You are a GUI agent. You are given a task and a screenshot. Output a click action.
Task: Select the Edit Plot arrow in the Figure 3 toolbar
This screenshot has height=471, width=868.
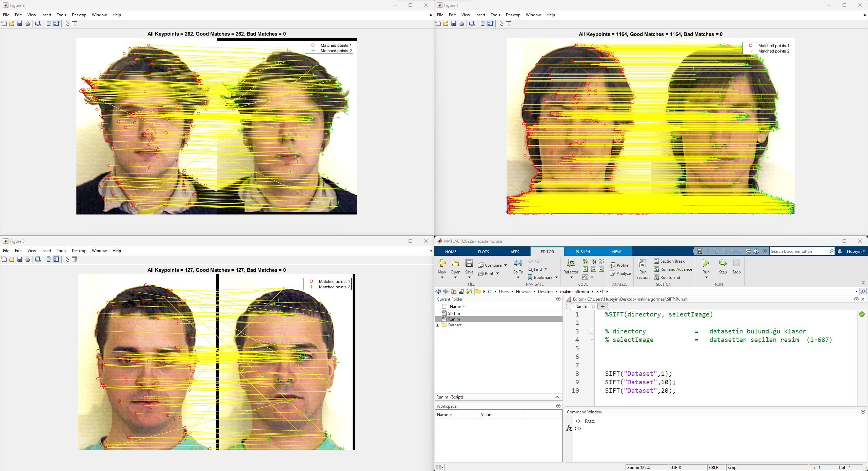pyautogui.click(x=67, y=260)
